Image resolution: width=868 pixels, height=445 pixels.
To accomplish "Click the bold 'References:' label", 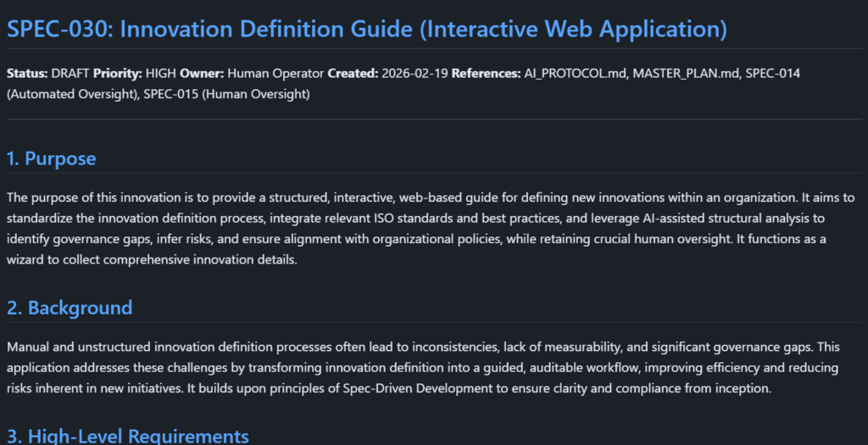I will [486, 74].
